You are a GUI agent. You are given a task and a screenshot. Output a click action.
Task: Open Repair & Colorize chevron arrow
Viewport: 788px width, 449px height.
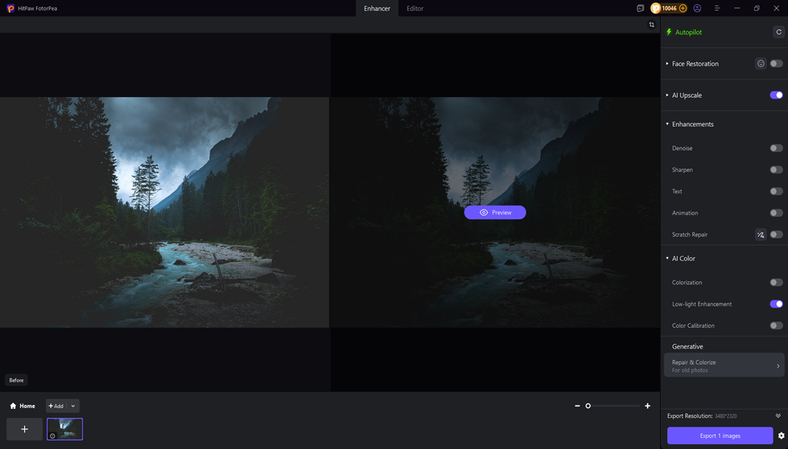click(x=778, y=366)
